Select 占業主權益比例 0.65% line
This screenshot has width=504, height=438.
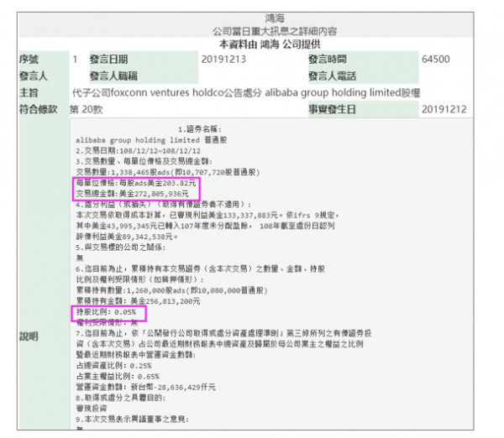click(x=118, y=377)
